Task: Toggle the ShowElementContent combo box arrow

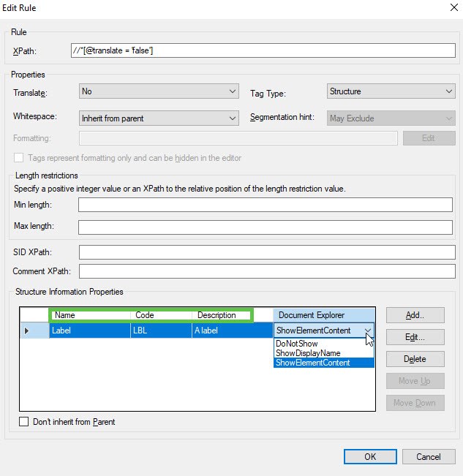Action: pos(368,330)
